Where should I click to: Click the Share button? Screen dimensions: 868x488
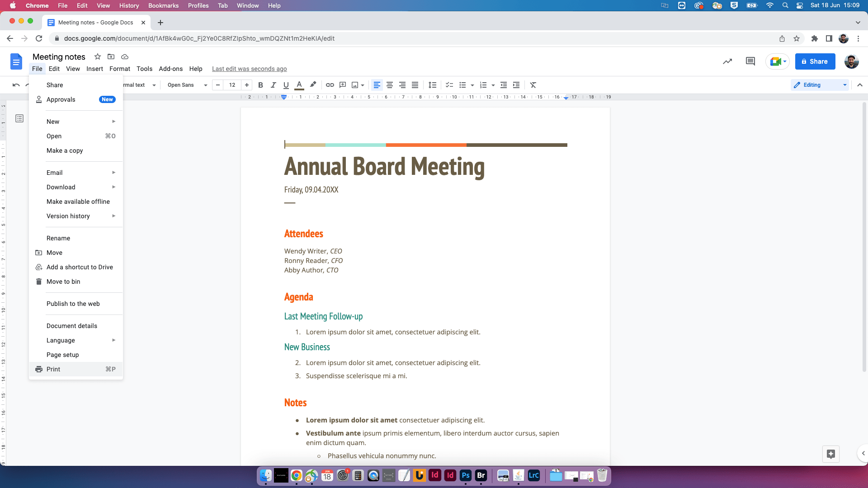[815, 61]
